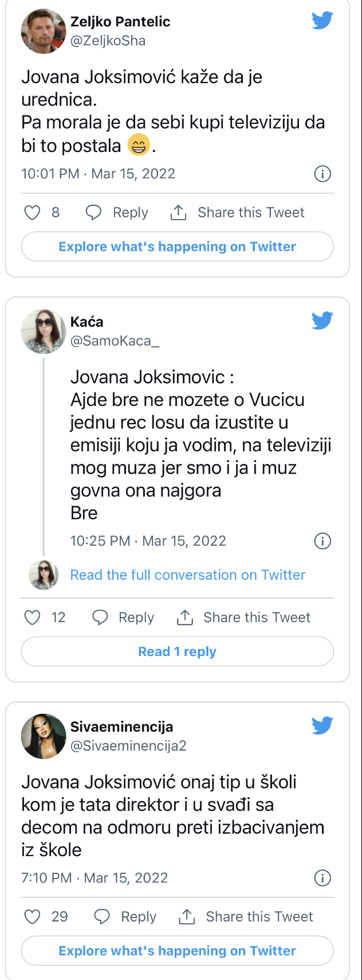Open the info icon on Kaća's tweet
This screenshot has height=980, width=362.
(322, 541)
